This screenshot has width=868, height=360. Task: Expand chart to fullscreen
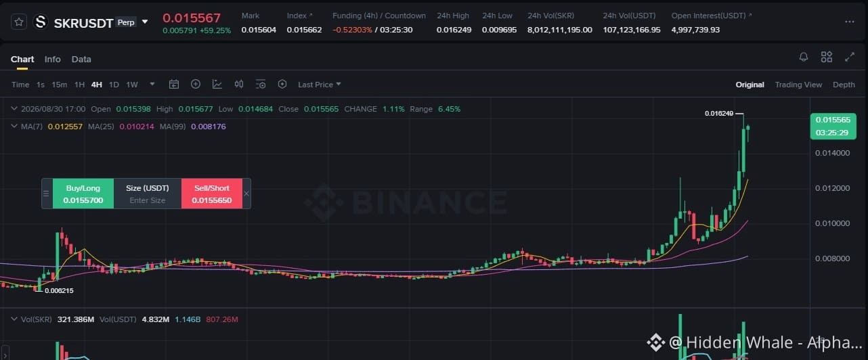click(850, 57)
